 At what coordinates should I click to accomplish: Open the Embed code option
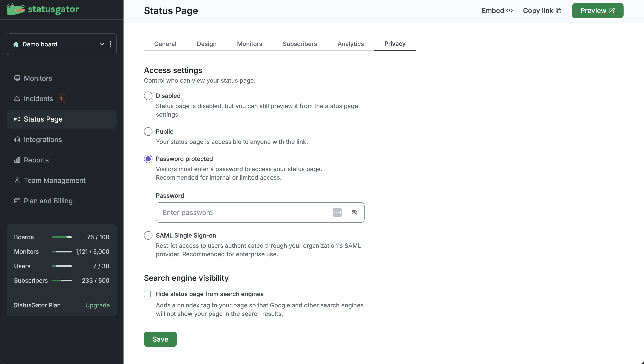[x=497, y=10]
